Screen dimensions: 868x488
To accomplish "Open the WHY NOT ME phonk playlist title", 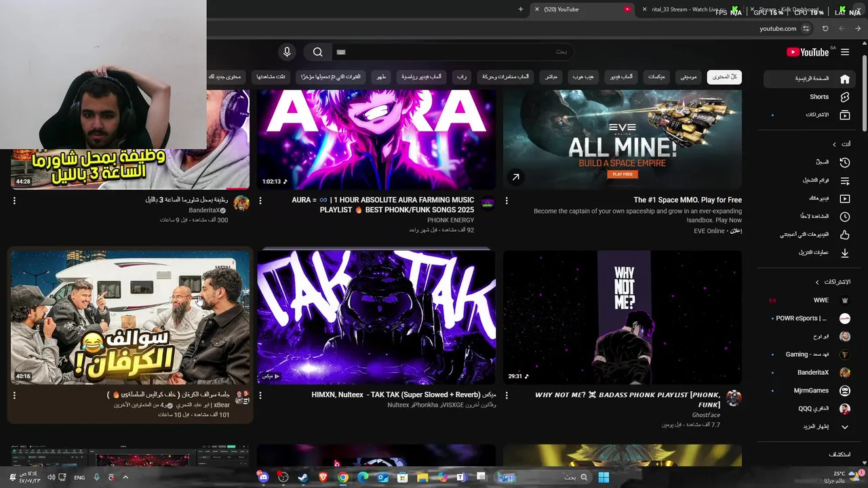I will click(x=627, y=400).
